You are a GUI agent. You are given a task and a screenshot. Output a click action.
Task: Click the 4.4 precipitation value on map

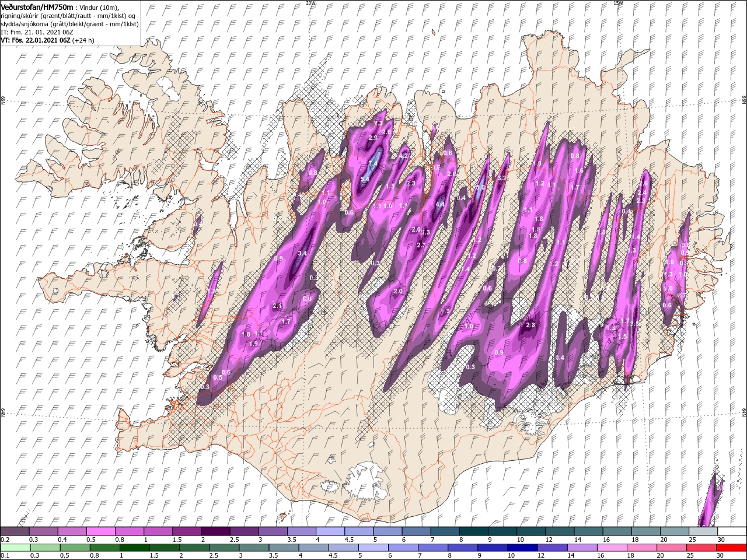click(440, 205)
